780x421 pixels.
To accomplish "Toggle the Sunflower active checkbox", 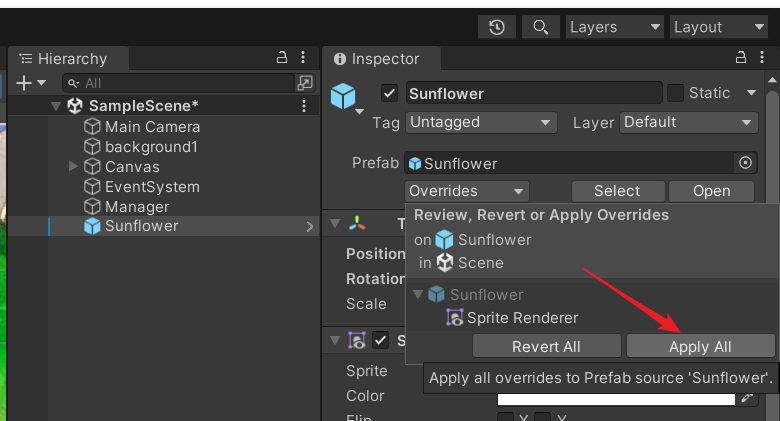I will [x=390, y=93].
